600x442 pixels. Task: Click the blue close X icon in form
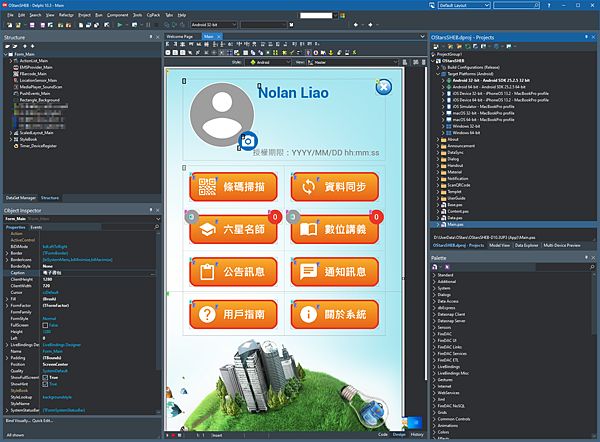click(383, 87)
